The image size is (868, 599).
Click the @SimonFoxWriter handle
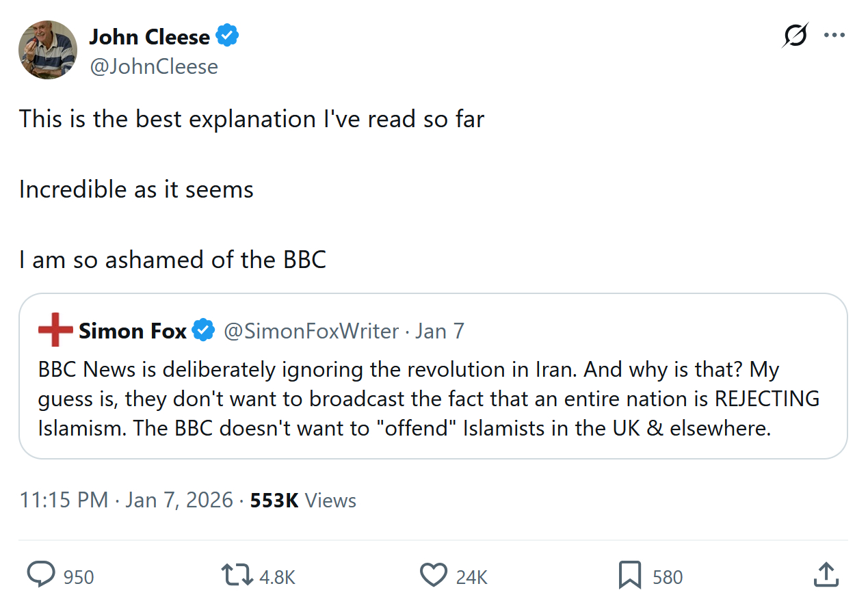point(311,331)
